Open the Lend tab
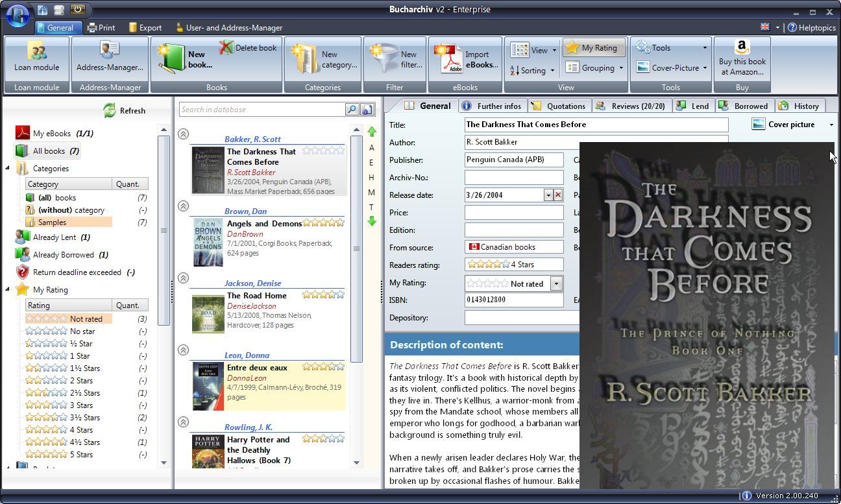The height and width of the screenshot is (504, 841). (x=692, y=106)
